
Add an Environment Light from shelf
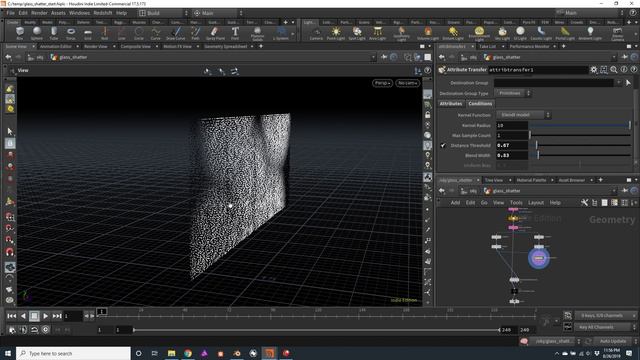[479, 34]
